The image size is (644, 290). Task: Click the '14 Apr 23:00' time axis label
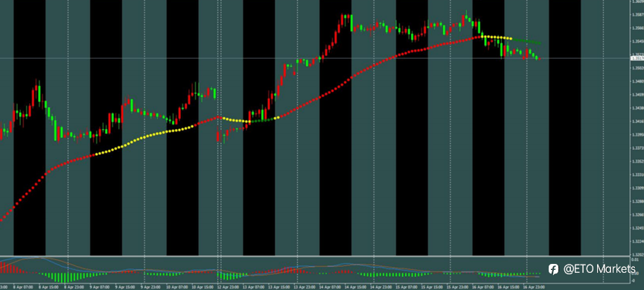pos(381,287)
